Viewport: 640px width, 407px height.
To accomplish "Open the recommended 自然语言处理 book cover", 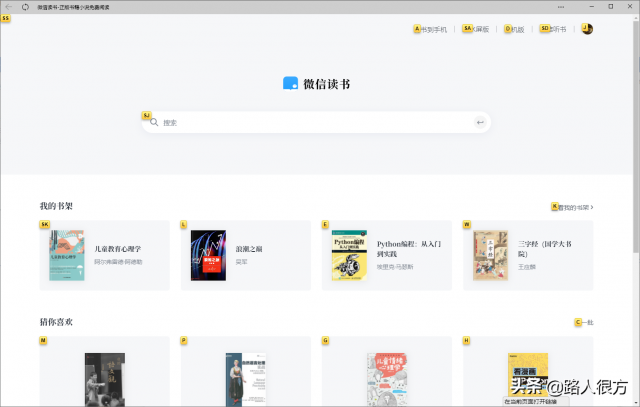I will click(246, 380).
